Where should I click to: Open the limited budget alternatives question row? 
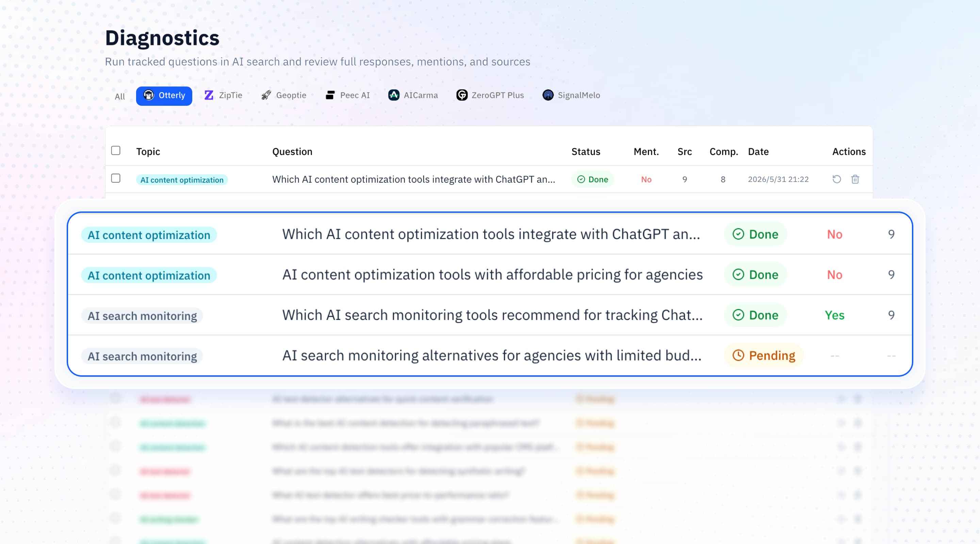click(x=490, y=355)
